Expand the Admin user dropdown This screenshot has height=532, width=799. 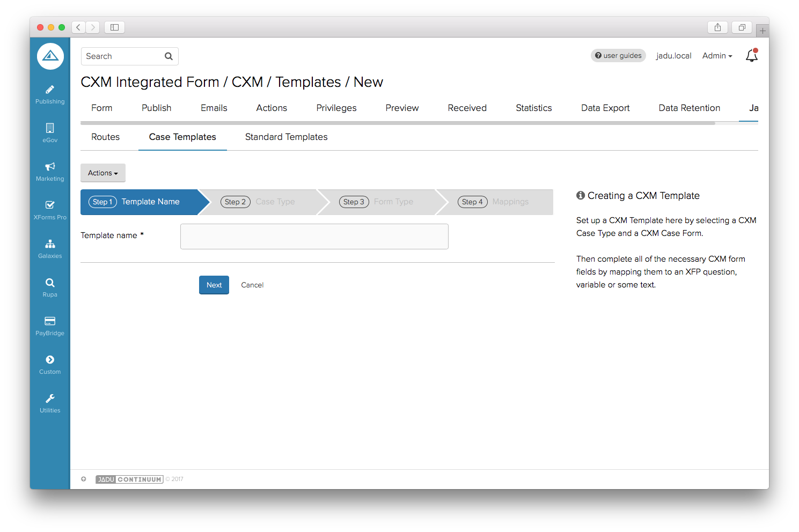717,56
